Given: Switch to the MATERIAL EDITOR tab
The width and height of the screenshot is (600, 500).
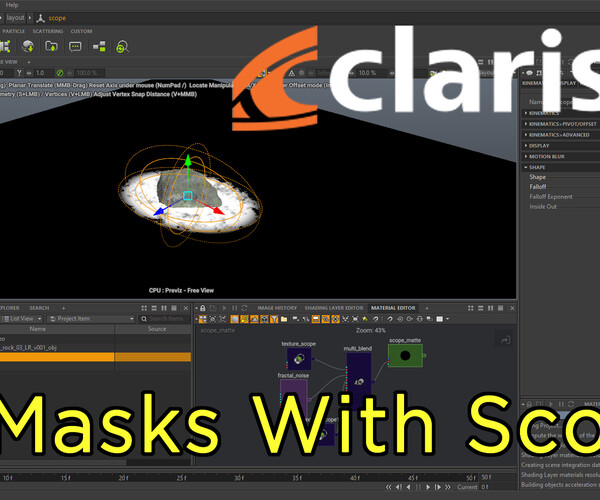Looking at the screenshot, I should pyautogui.click(x=393, y=308).
